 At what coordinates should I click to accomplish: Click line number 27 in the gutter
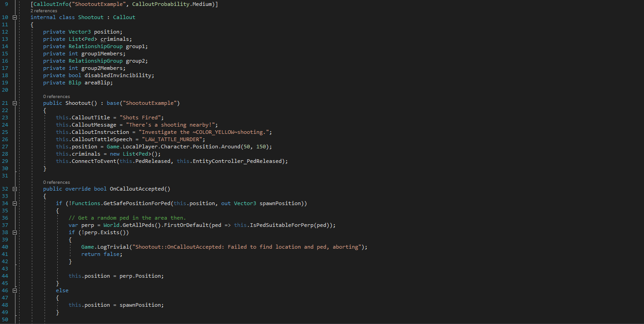[5, 147]
